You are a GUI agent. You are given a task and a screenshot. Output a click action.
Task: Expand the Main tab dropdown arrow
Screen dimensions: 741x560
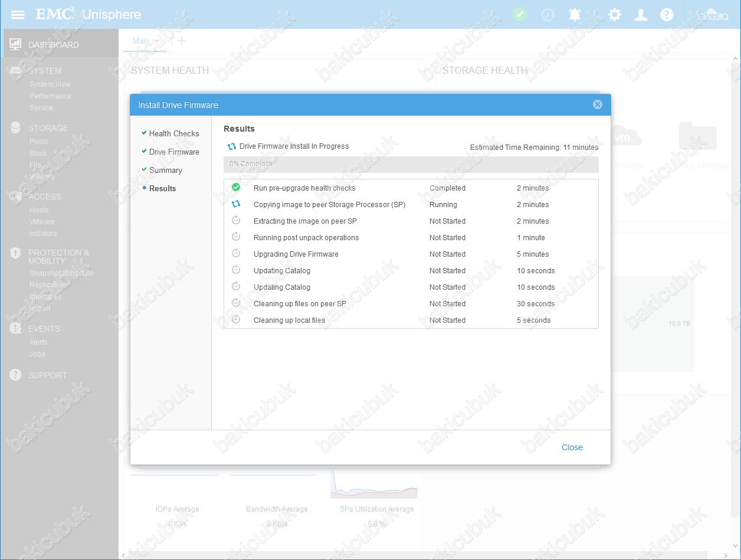click(x=156, y=41)
